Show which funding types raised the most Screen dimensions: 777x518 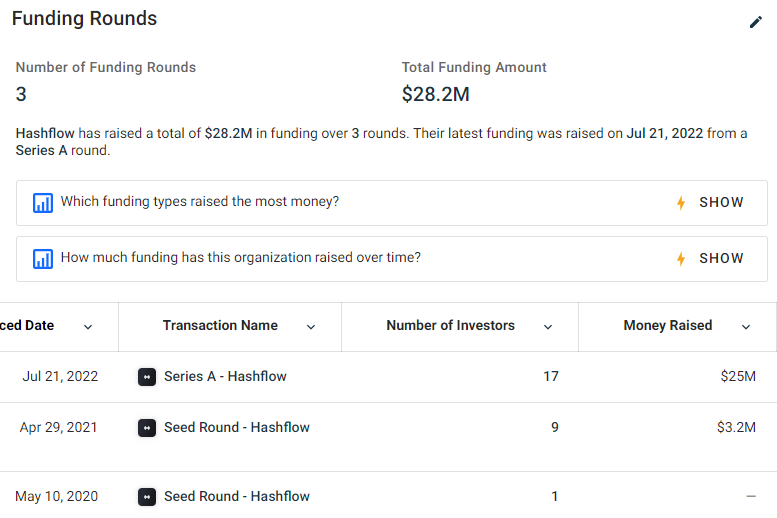721,203
